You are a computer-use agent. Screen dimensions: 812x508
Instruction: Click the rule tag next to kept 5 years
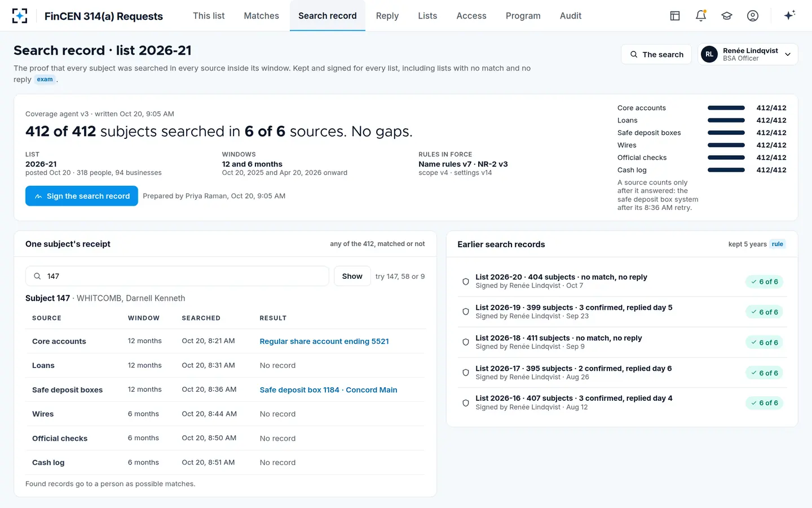(x=778, y=244)
